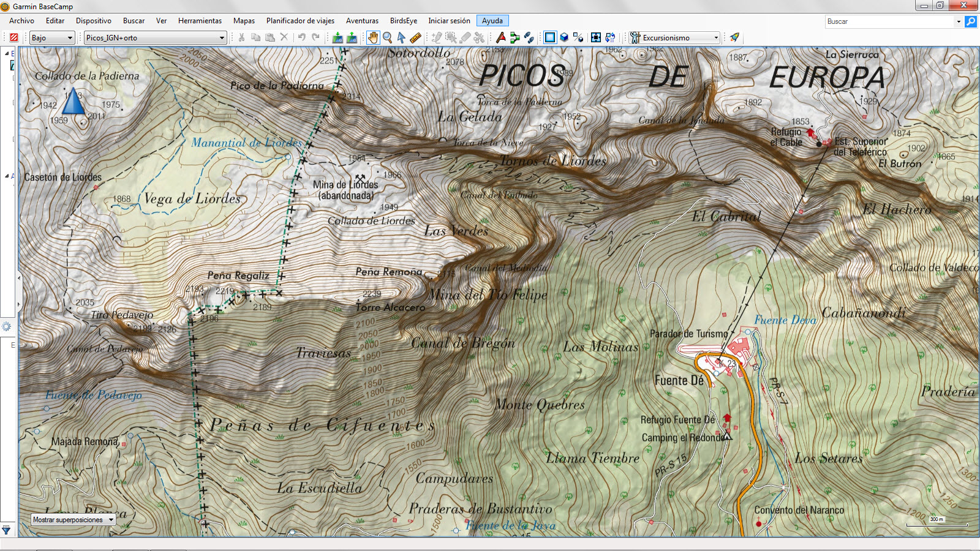The height and width of the screenshot is (551, 980).
Task: Open the route creation tool
Action: pyautogui.click(x=514, y=37)
